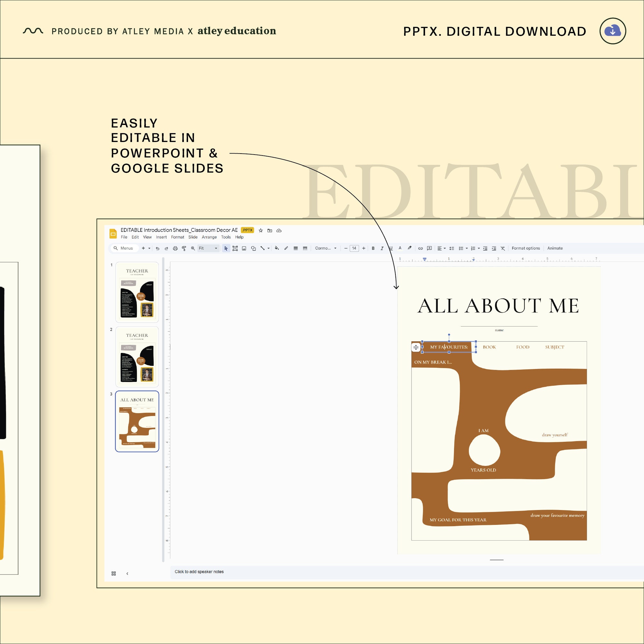Undo the last action

point(158,248)
